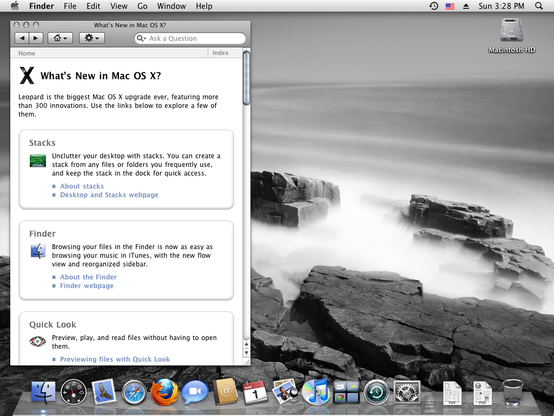Open the Window menu

click(x=171, y=6)
